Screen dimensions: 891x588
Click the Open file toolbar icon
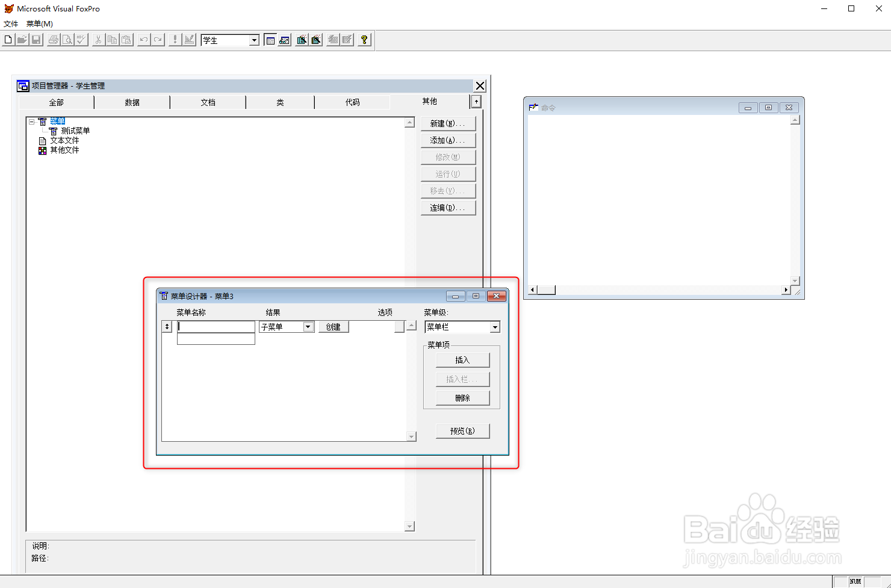[22, 40]
